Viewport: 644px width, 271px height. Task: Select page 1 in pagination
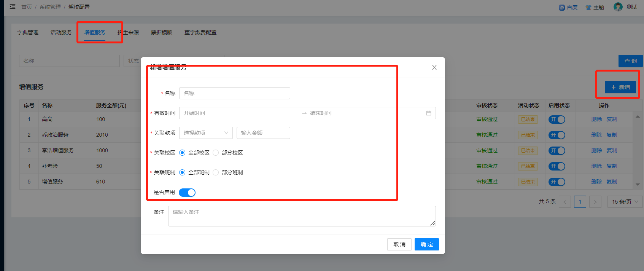[580, 202]
